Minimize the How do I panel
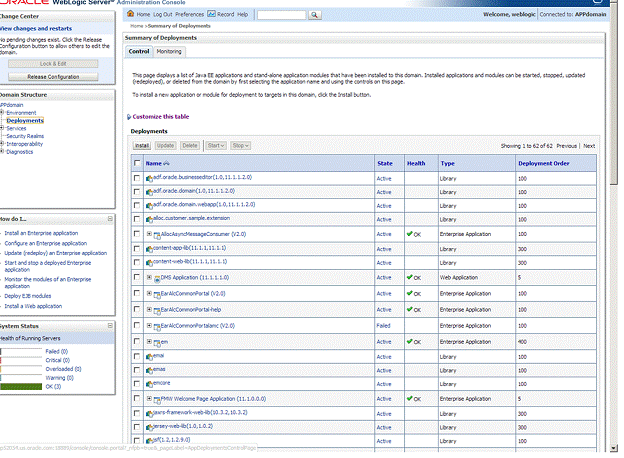Image resolution: width=624 pixels, height=458 pixels. point(110,219)
